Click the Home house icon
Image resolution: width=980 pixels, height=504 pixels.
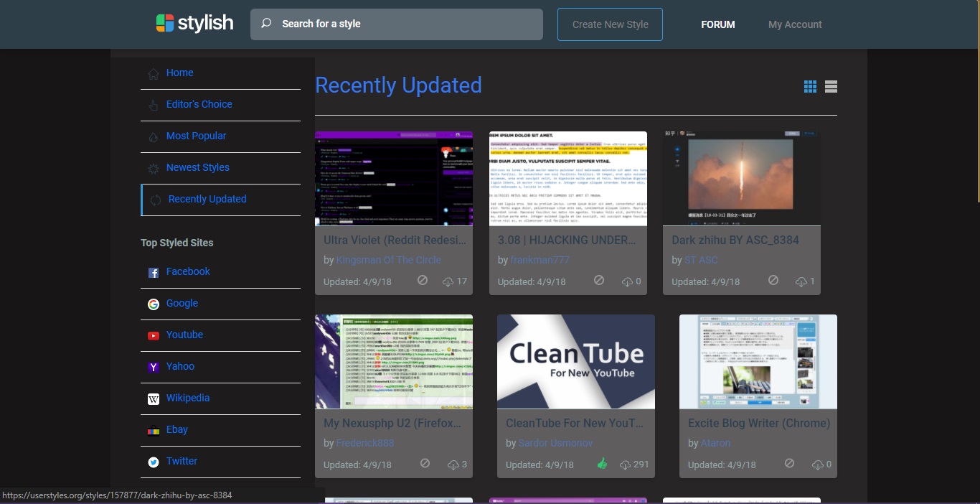tap(154, 73)
